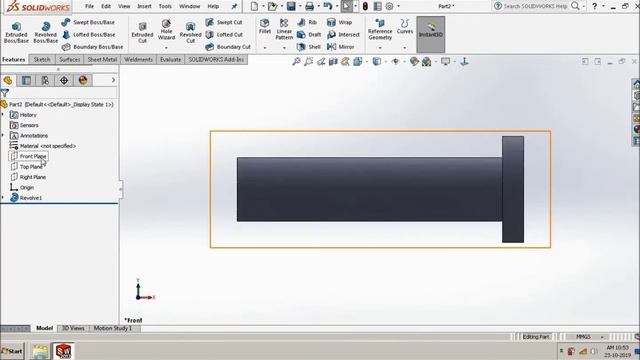
Task: Open the File menu
Action: 89,6
